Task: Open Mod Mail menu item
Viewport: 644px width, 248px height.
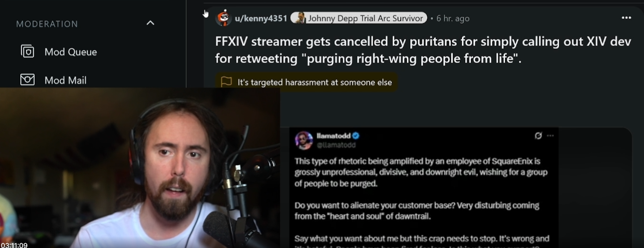Action: 65,80
